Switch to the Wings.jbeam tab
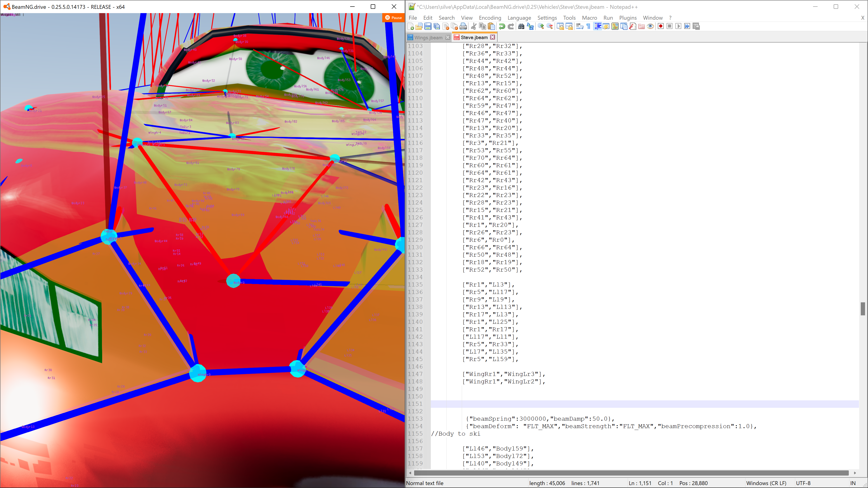This screenshot has height=488, width=868. (x=428, y=37)
